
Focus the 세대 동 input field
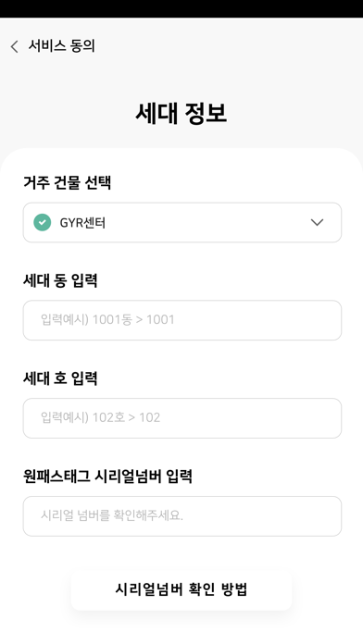(x=182, y=320)
